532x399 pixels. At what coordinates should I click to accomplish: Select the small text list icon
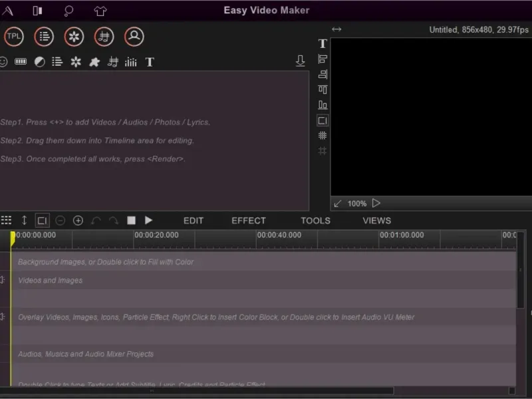pyautogui.click(x=57, y=61)
